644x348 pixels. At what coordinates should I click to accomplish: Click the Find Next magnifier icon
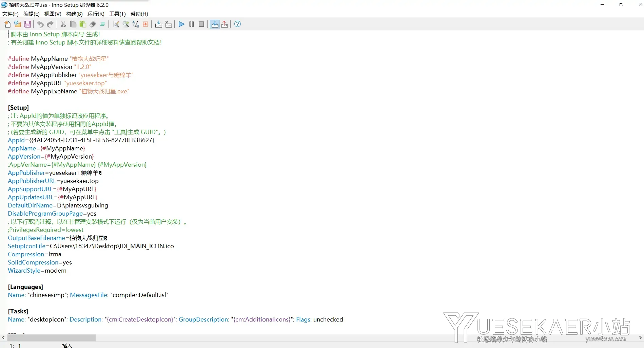coord(126,24)
